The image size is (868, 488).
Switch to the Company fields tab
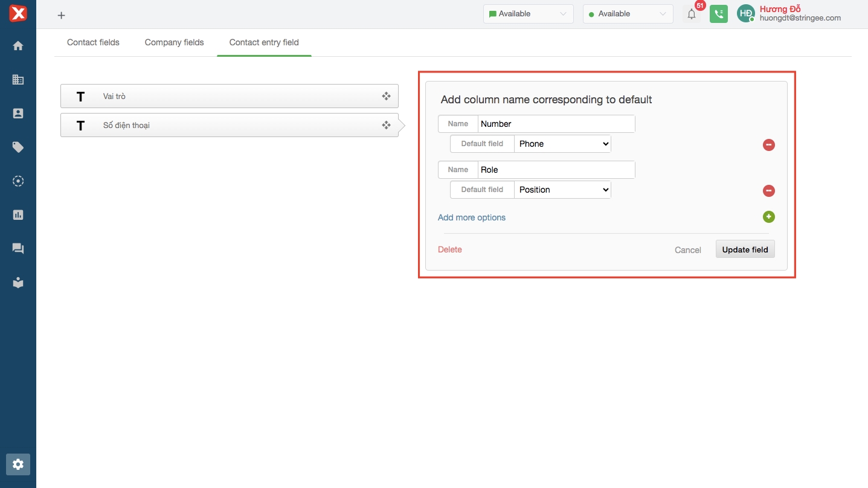[174, 42]
